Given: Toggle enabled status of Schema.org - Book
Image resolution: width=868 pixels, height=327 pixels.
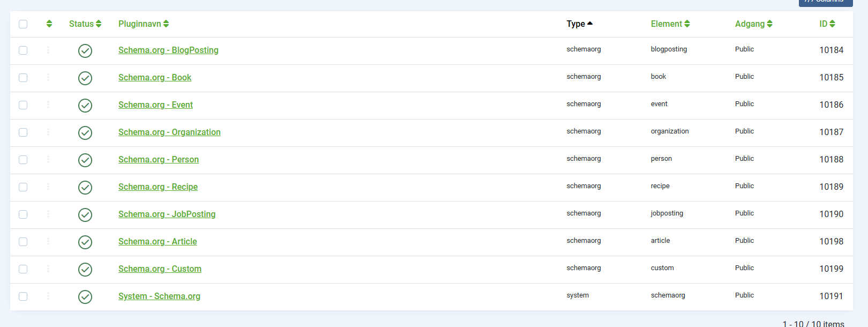Looking at the screenshot, I should (85, 78).
